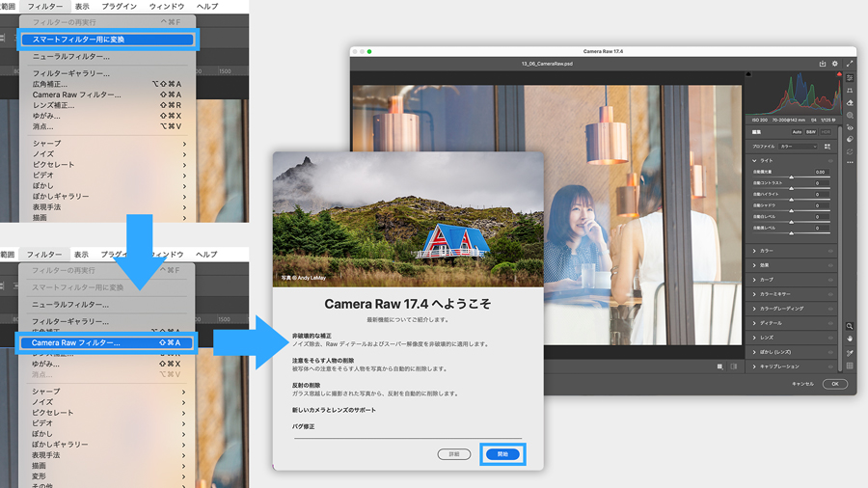Click the 詳細 button in welcome dialog
Image resolution: width=868 pixels, height=488 pixels.
454,454
